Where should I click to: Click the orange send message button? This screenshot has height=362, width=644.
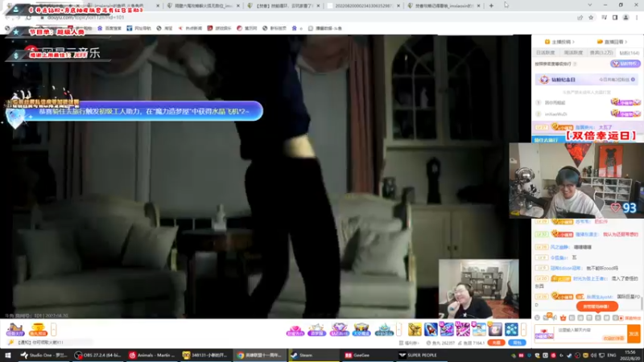click(634, 334)
